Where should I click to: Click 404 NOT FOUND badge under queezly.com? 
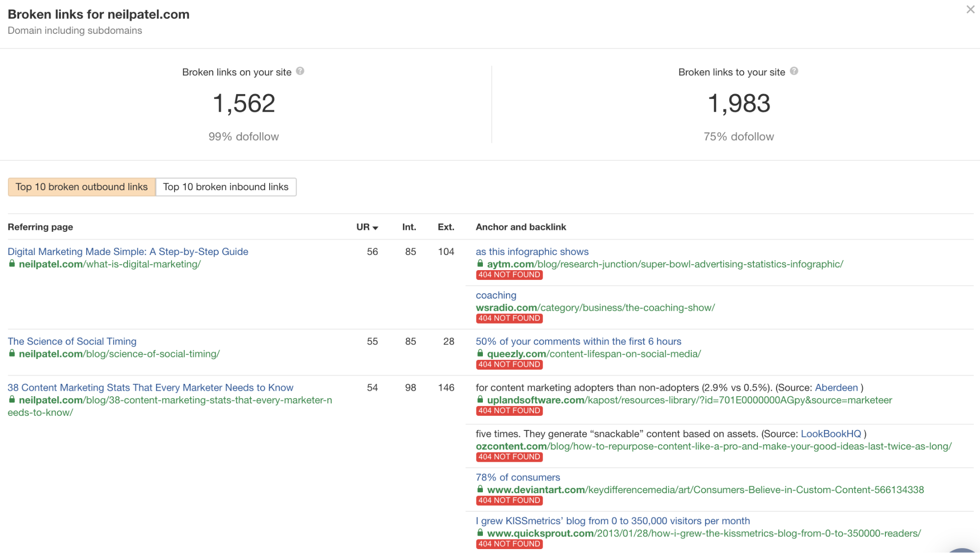pos(509,365)
